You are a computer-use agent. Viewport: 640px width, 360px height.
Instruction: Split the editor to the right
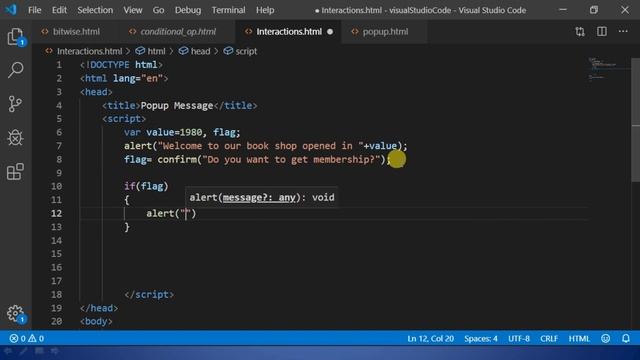coord(602,31)
